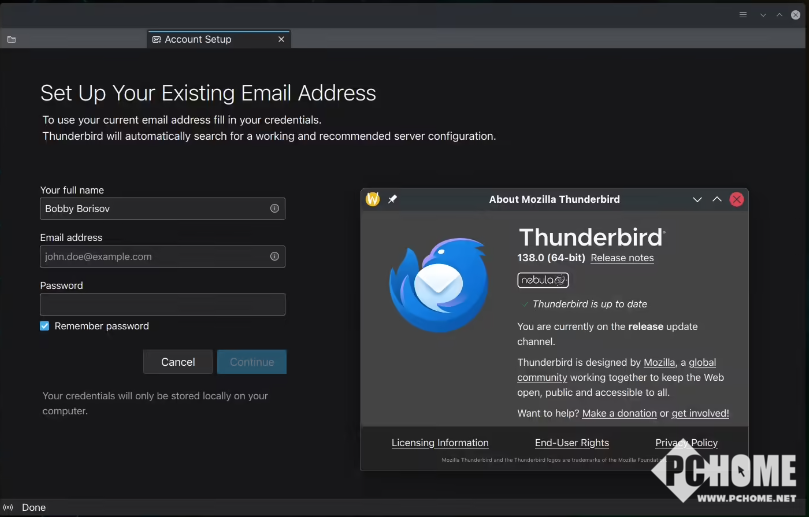Click the connection status icon in the status bar
The image size is (809, 517).
point(9,507)
